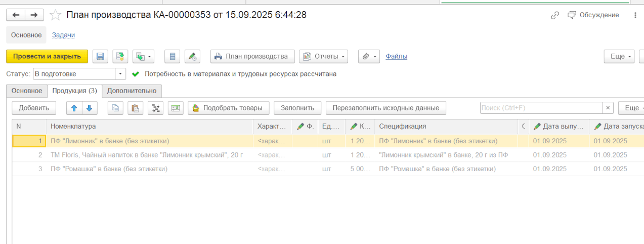Move row up with blue arrow
Screen dimensions: 644x244
point(74,108)
